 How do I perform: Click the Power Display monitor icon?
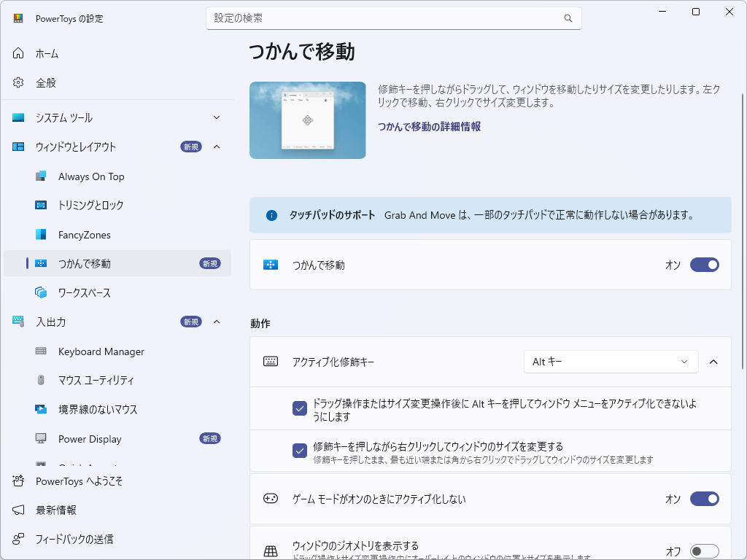tap(41, 438)
